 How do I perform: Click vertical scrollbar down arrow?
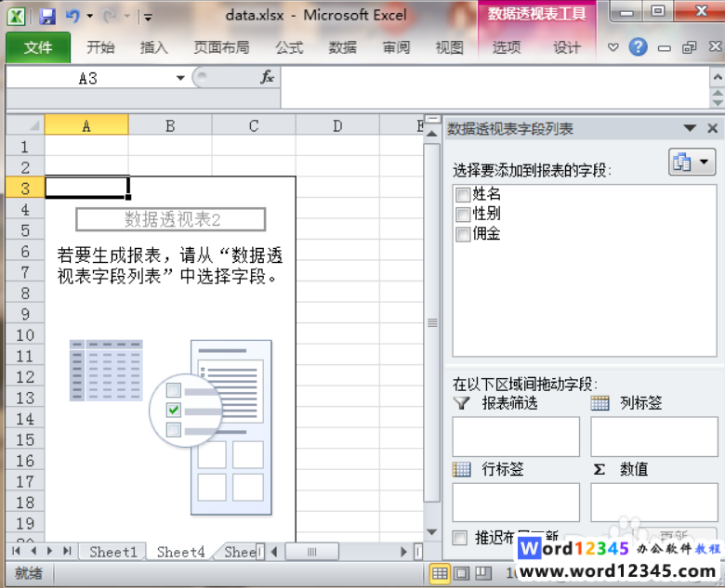pyautogui.click(x=432, y=532)
